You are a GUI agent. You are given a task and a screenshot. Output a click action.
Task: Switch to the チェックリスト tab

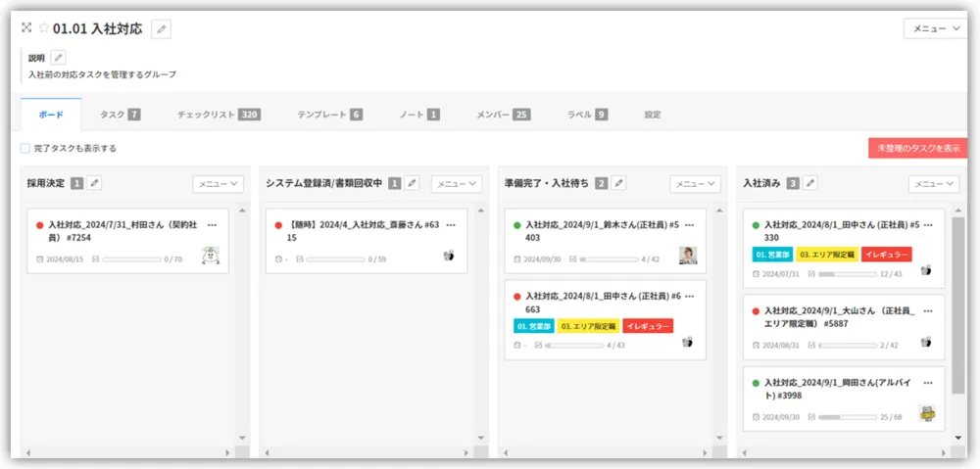(219, 115)
